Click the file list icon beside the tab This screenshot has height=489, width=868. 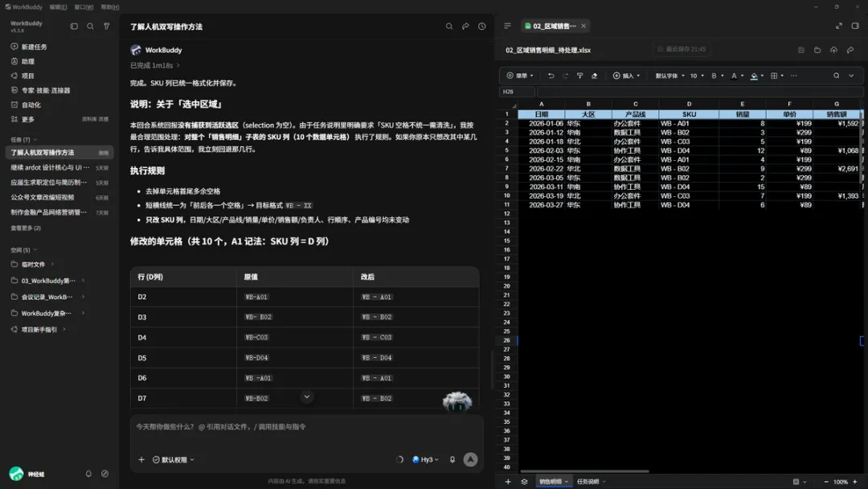[507, 26]
